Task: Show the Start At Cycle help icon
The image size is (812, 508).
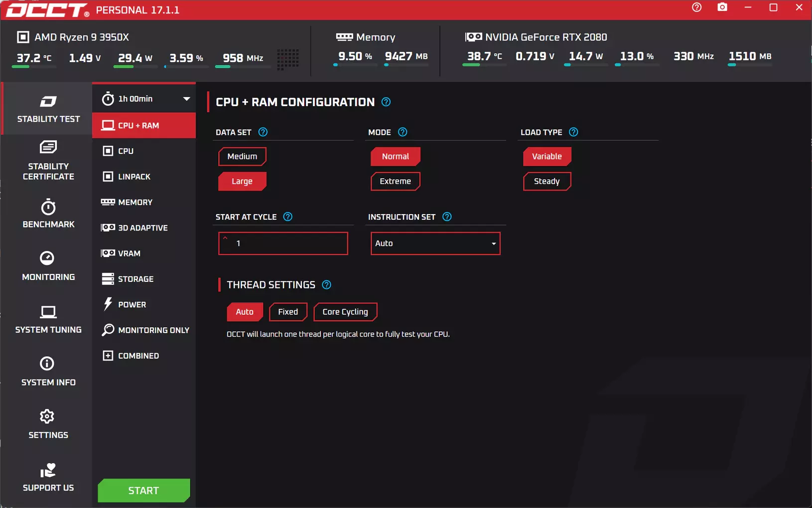Action: pos(287,217)
